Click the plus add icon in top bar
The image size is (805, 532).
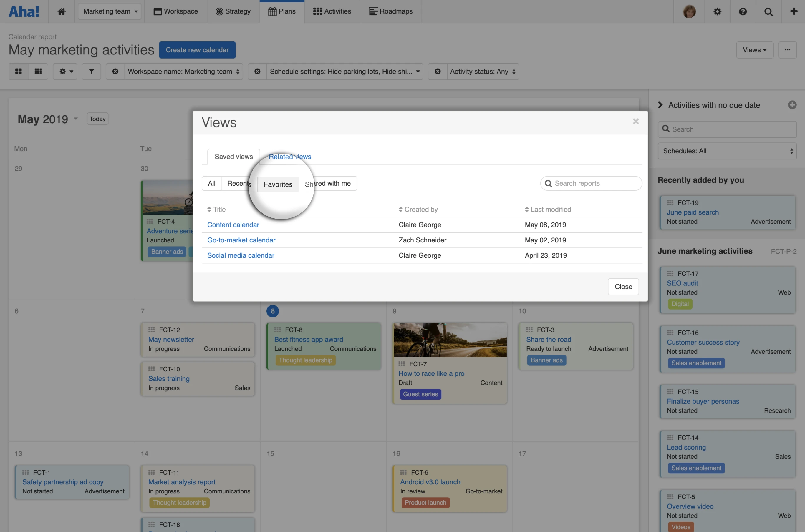794,11
